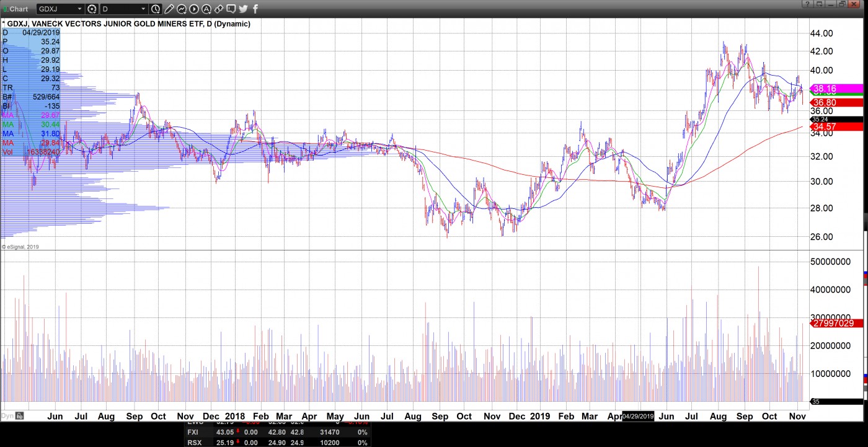Expand the GDXJ symbol dropdown
Image resolution: width=868 pixels, height=447 pixels.
click(x=79, y=9)
